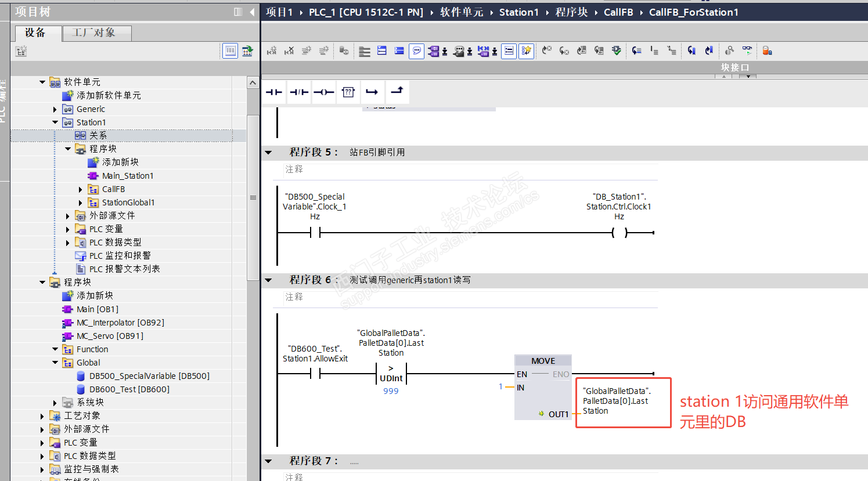
Task: Toggle the project tree overview view button
Action: [x=230, y=51]
